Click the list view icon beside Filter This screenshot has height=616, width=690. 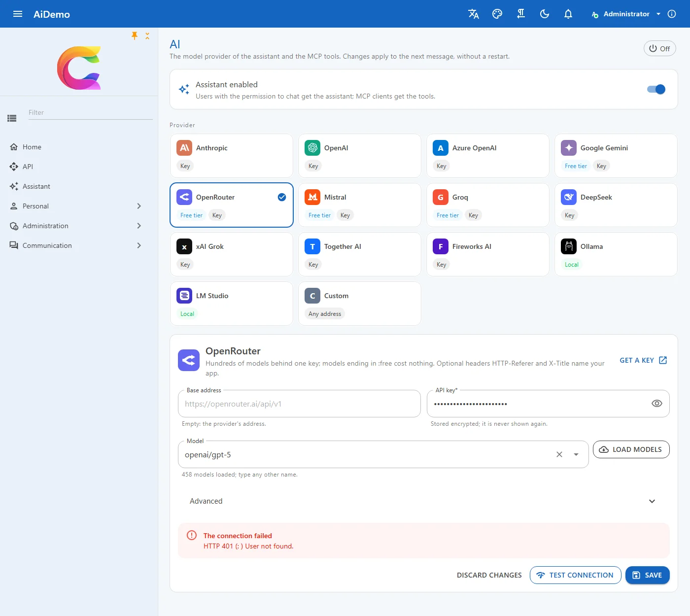point(12,118)
